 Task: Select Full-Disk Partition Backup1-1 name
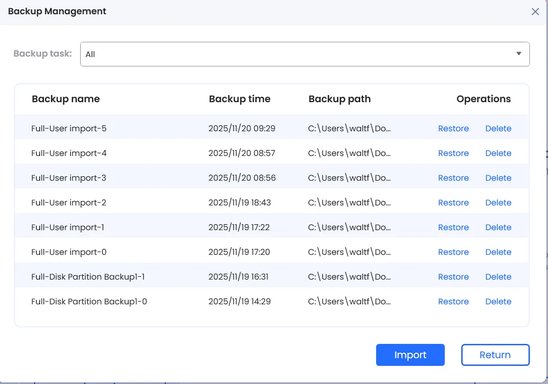(x=88, y=277)
